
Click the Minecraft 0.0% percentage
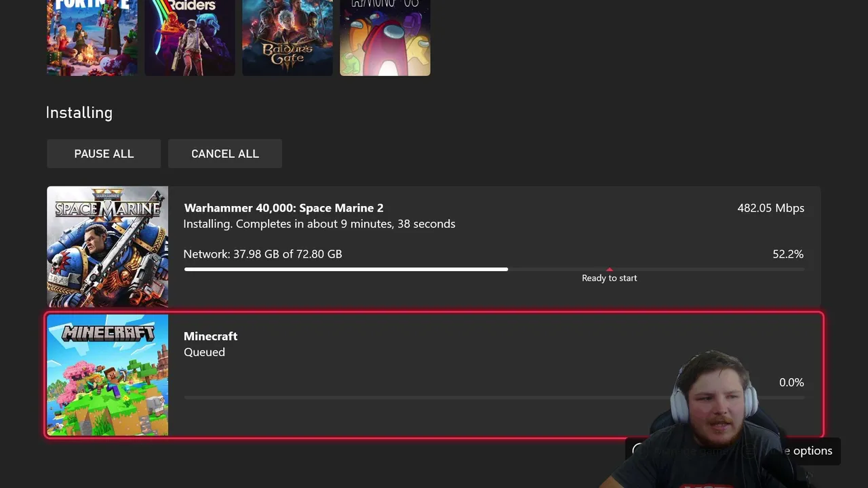(791, 382)
